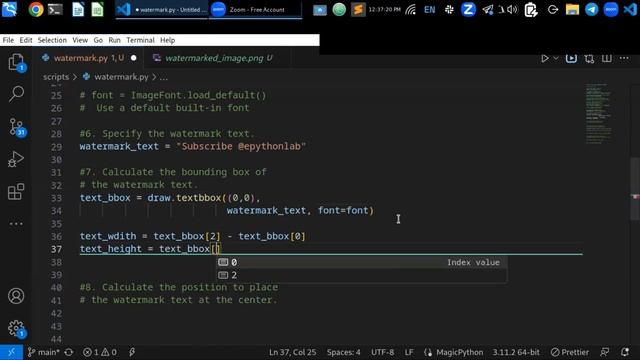Expand the breadcrumb ellipsis symbol

point(163,77)
